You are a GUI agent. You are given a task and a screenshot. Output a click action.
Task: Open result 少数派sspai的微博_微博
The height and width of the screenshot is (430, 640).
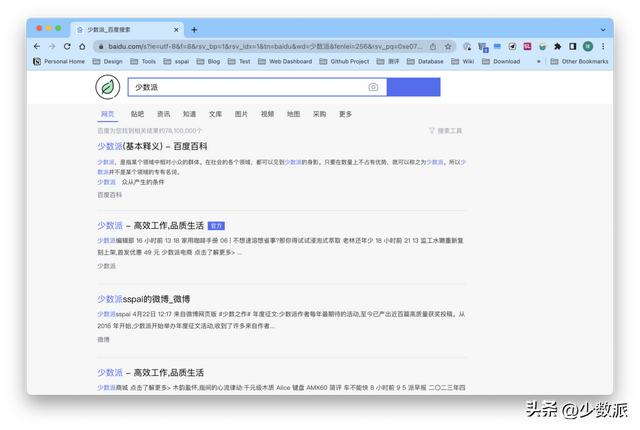(x=144, y=299)
